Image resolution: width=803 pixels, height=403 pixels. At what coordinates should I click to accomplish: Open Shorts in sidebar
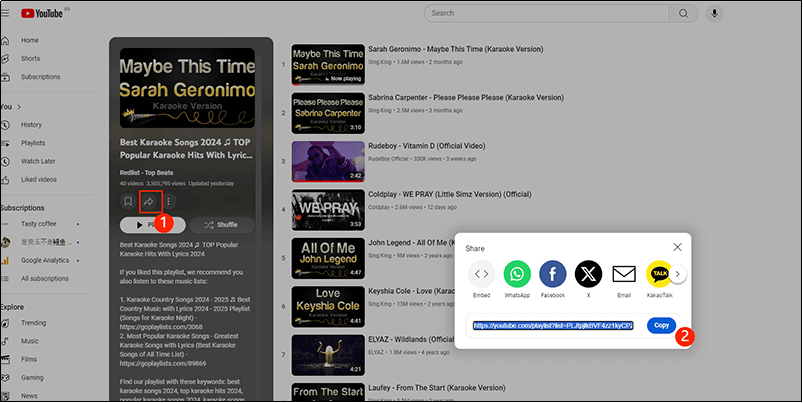(30, 58)
